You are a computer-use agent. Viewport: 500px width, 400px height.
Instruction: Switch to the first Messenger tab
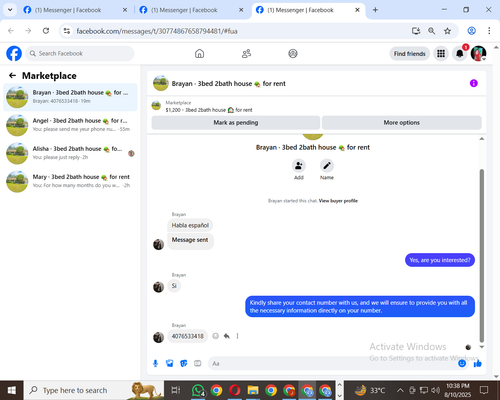tap(74, 10)
